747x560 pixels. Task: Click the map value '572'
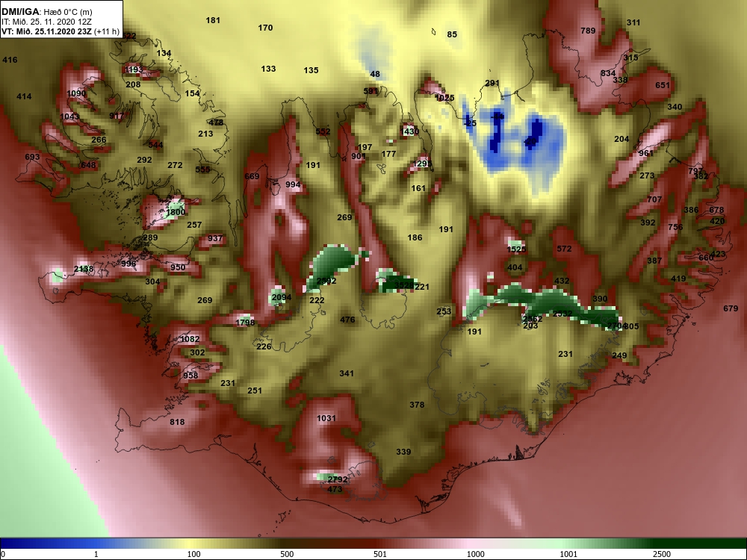point(564,249)
